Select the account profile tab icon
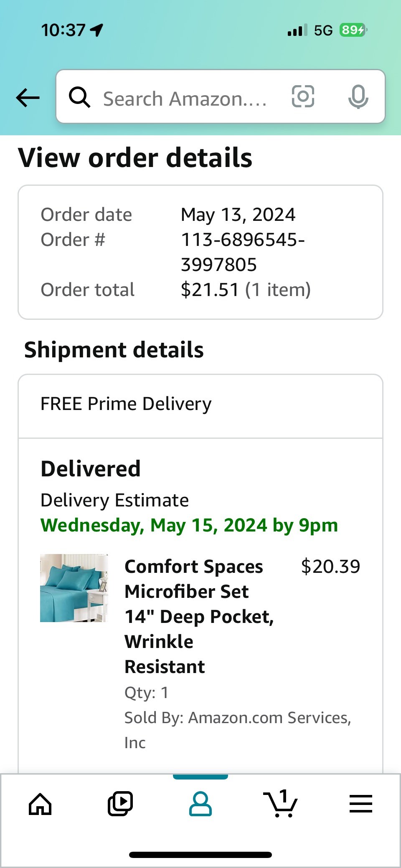The height and width of the screenshot is (868, 401). (200, 804)
